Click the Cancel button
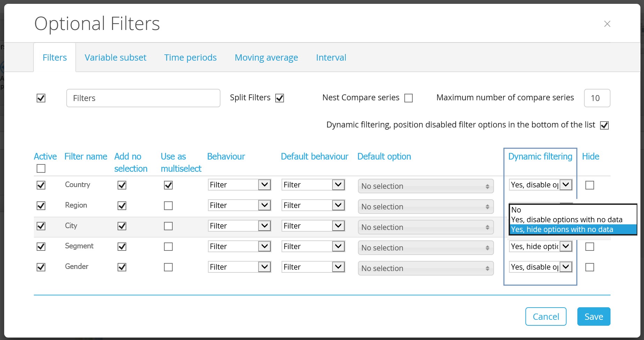The image size is (644, 340). [546, 316]
